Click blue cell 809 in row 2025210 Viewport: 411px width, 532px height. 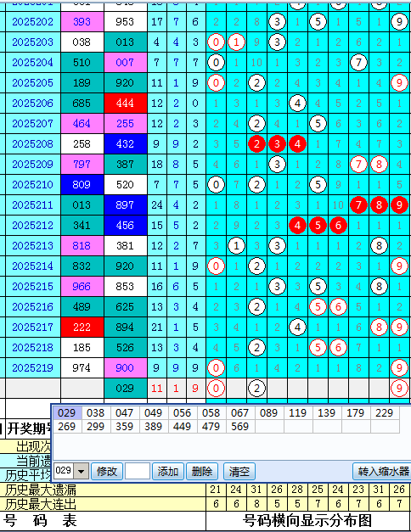pyautogui.click(x=82, y=185)
